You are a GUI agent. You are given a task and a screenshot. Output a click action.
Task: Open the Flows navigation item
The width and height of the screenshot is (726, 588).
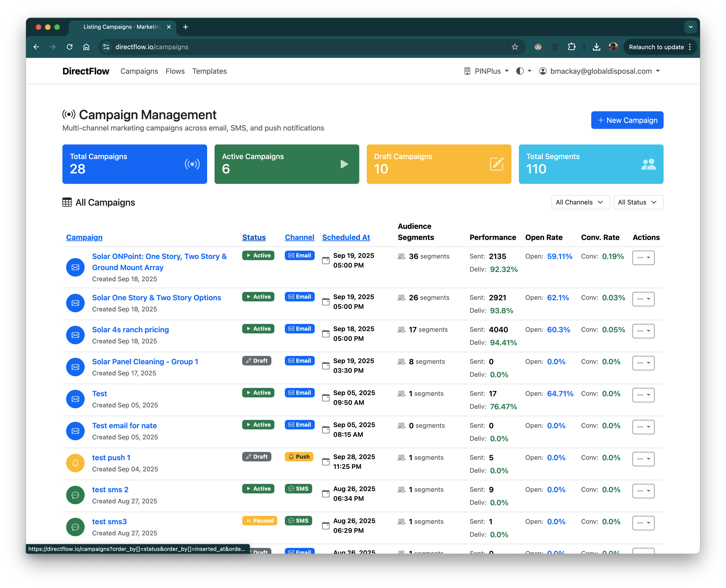pyautogui.click(x=175, y=71)
